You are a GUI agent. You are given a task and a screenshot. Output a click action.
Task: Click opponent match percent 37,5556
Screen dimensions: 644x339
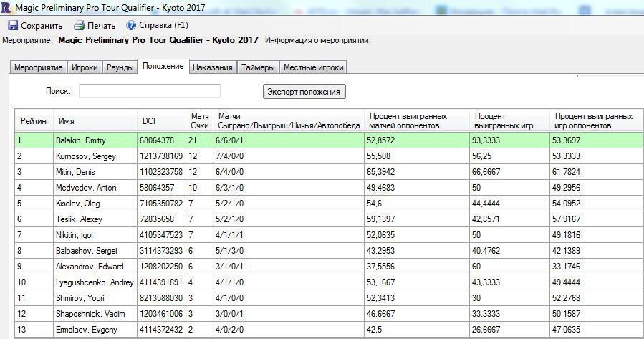tap(380, 267)
